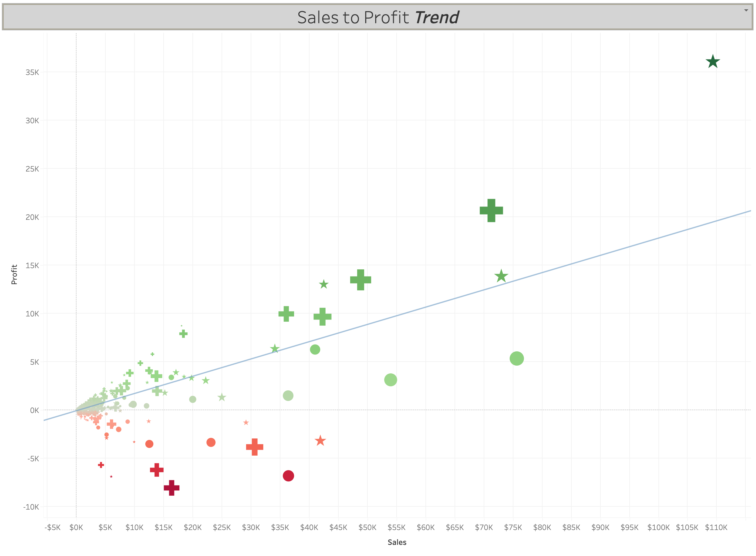Click the $50K tick label on the Sales axis

click(x=367, y=528)
